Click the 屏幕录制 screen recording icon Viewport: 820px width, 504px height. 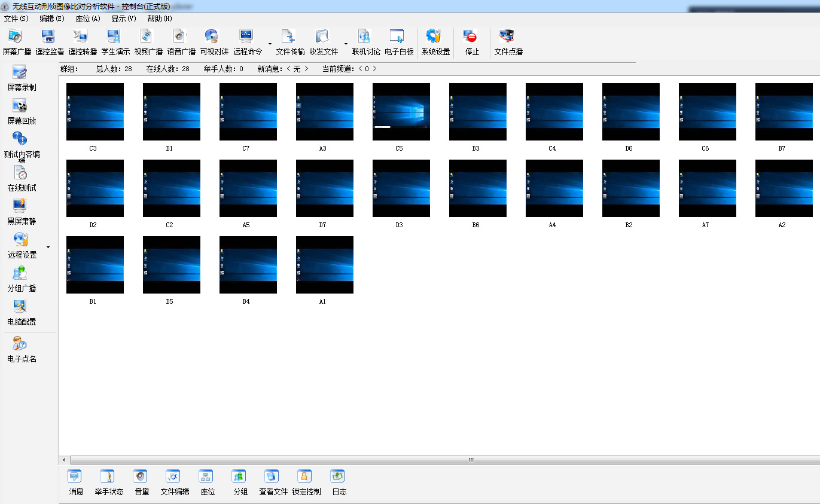(22, 78)
